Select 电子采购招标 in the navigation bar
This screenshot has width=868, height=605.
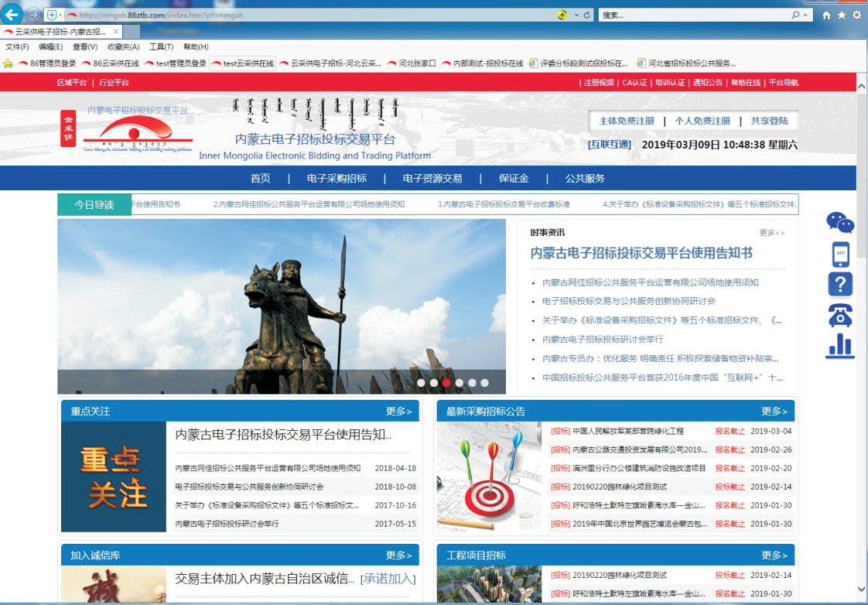(337, 178)
